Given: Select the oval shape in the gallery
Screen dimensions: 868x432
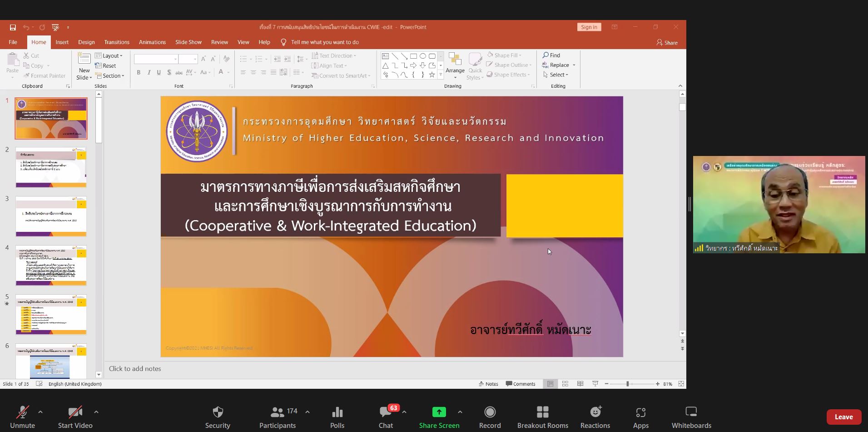Looking at the screenshot, I should 422,56.
